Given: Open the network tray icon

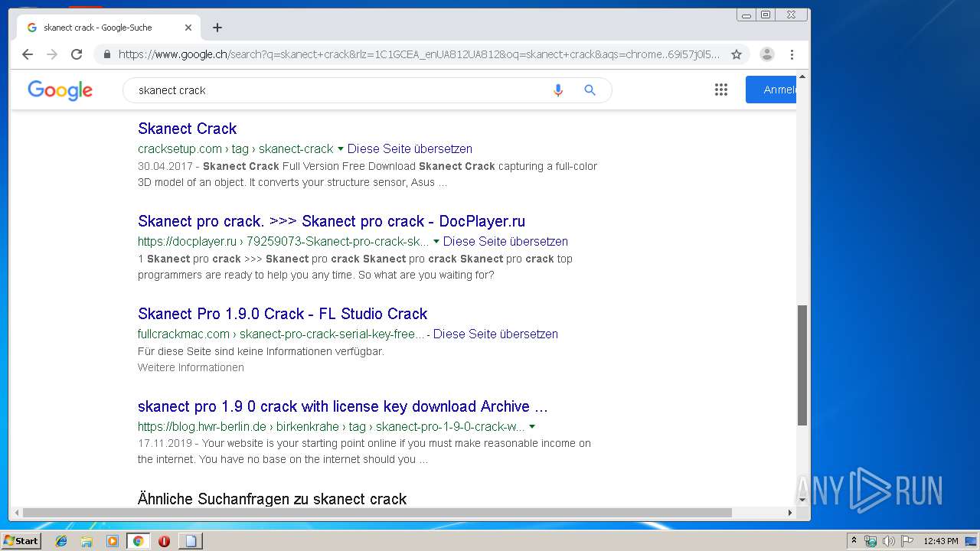Looking at the screenshot, I should tap(871, 541).
